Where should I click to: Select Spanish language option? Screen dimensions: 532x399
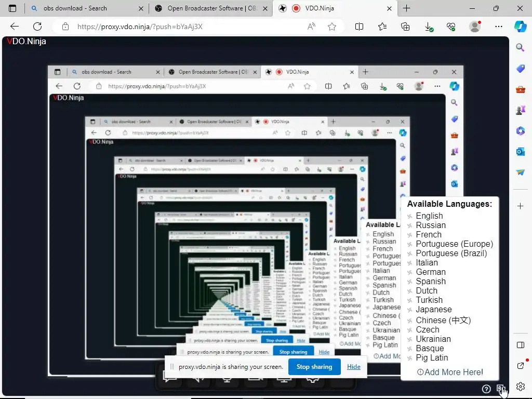pos(431,281)
